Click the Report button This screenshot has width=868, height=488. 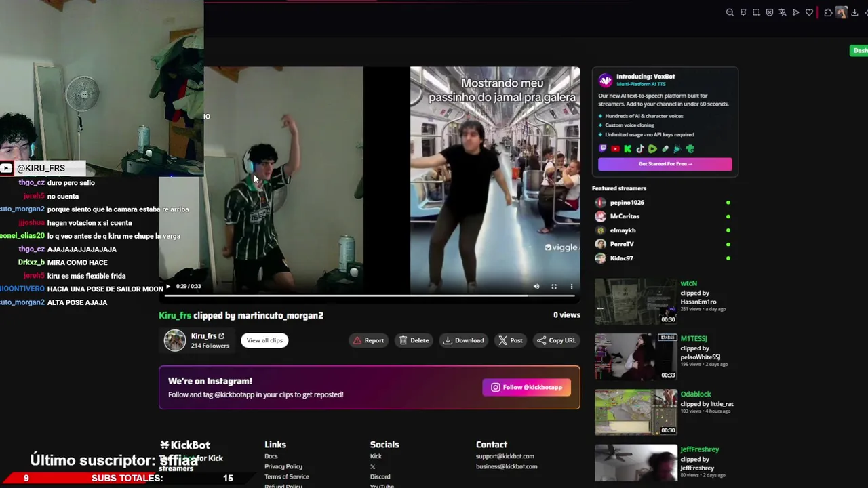368,340
